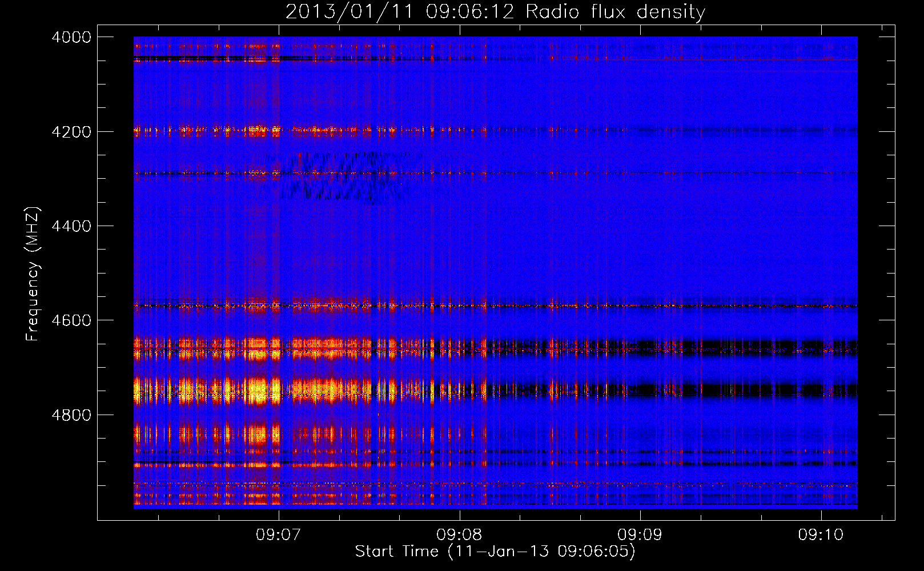Screen dimensions: 924x571
Task: Click the 4400 frequency axis label
Action: (71, 226)
